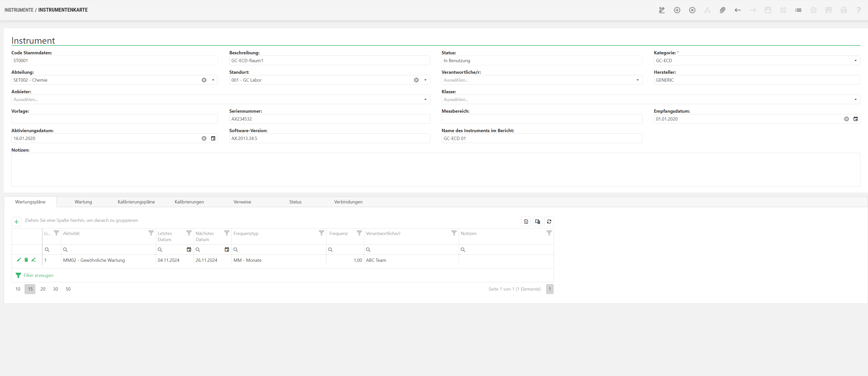
Task: Delete the MM02 maintenance row via trash icon
Action: [26, 260]
